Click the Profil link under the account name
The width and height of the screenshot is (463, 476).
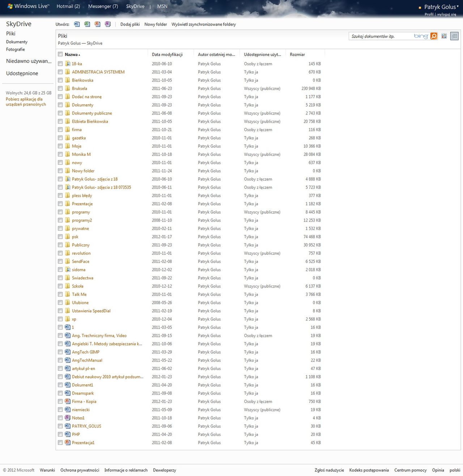point(429,14)
